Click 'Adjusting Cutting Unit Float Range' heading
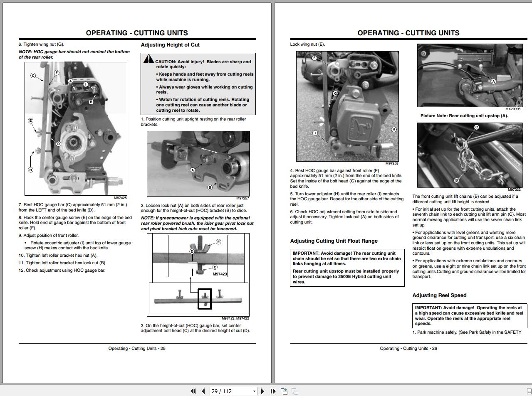 tap(334, 241)
